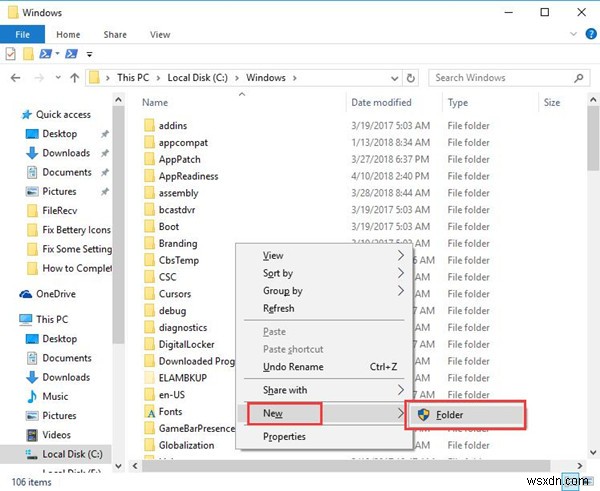
Task: Select Quick access in the navigation pane
Action: coord(63,114)
